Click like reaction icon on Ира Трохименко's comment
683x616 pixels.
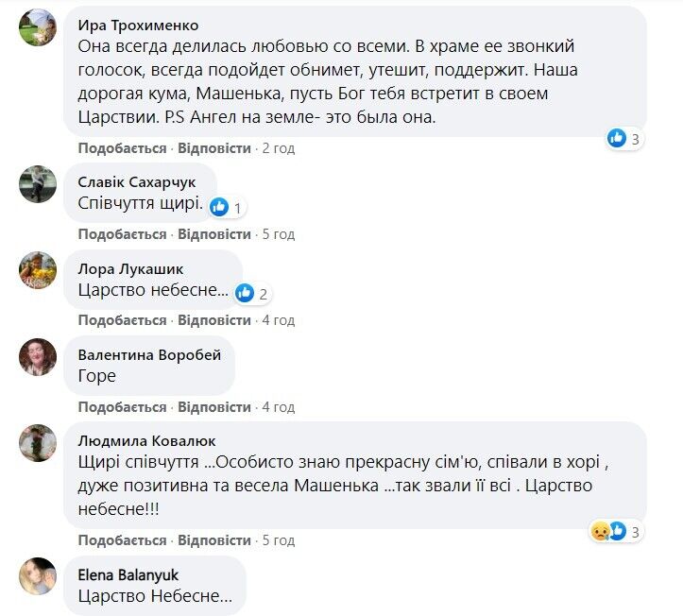(x=617, y=138)
